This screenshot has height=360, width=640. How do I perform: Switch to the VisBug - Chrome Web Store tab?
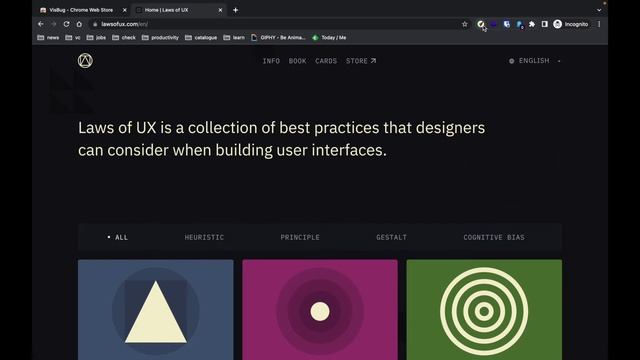tap(81, 10)
